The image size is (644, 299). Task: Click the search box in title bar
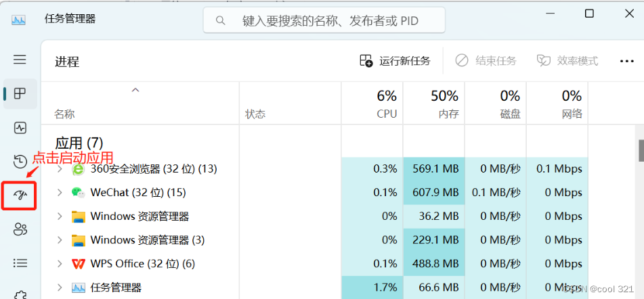point(324,20)
